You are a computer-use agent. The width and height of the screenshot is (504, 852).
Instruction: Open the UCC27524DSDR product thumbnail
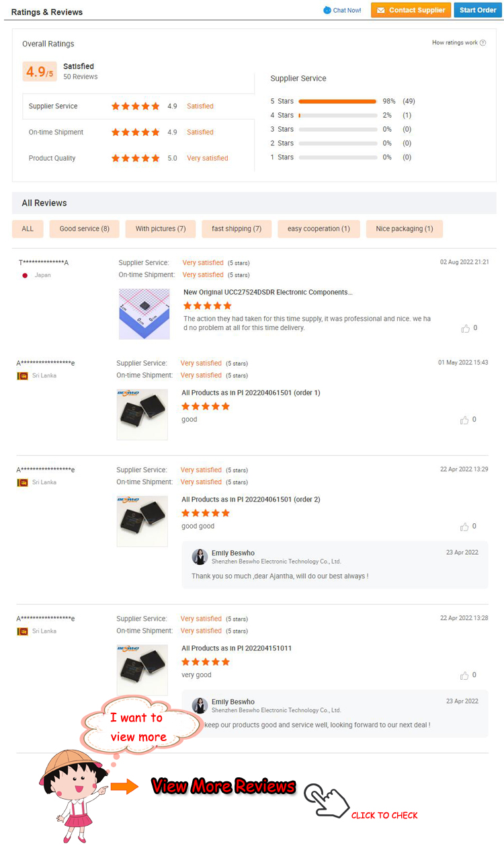tap(144, 314)
